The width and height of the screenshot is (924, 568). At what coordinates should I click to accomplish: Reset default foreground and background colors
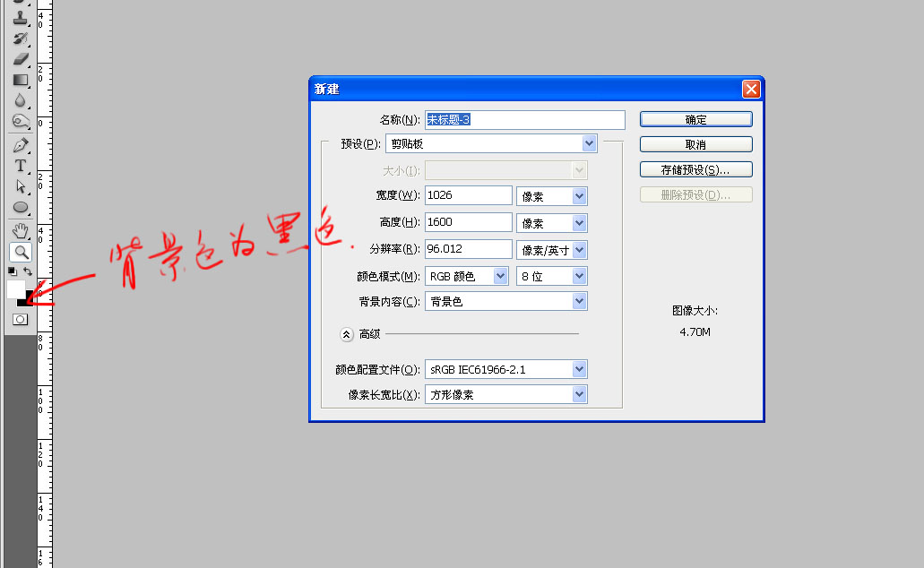click(x=13, y=271)
